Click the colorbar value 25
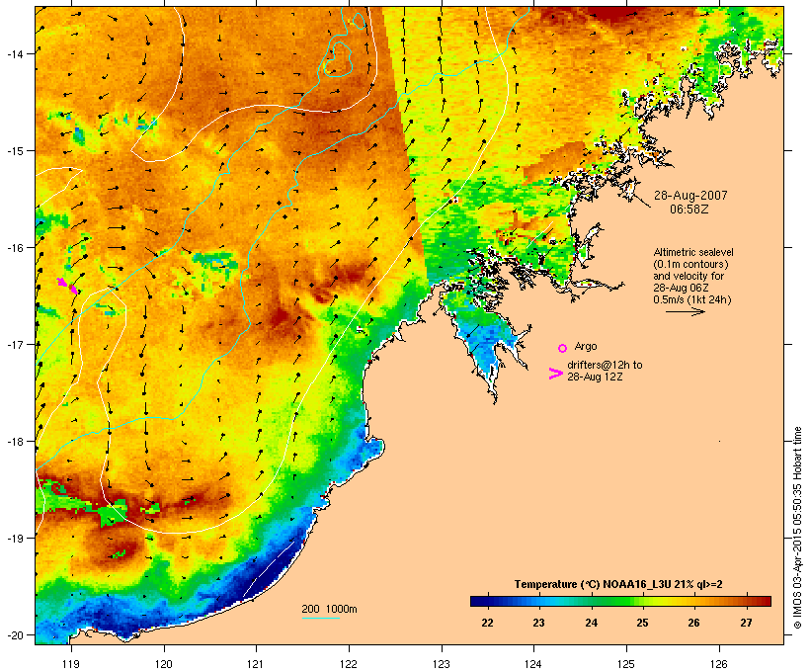This screenshot has height=672, width=810. pyautogui.click(x=642, y=623)
